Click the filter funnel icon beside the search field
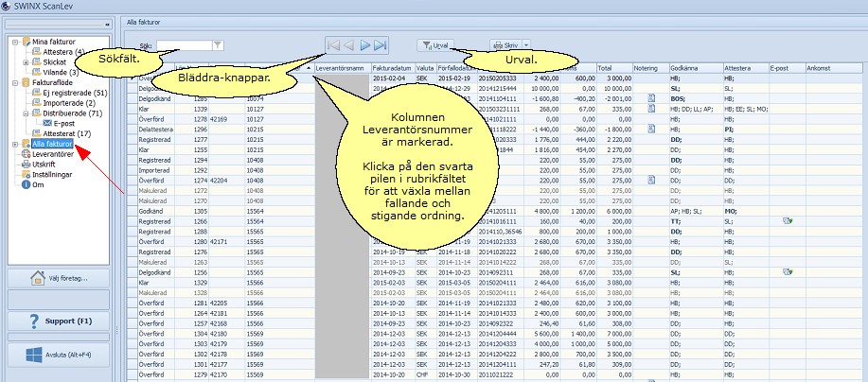 coord(218,45)
